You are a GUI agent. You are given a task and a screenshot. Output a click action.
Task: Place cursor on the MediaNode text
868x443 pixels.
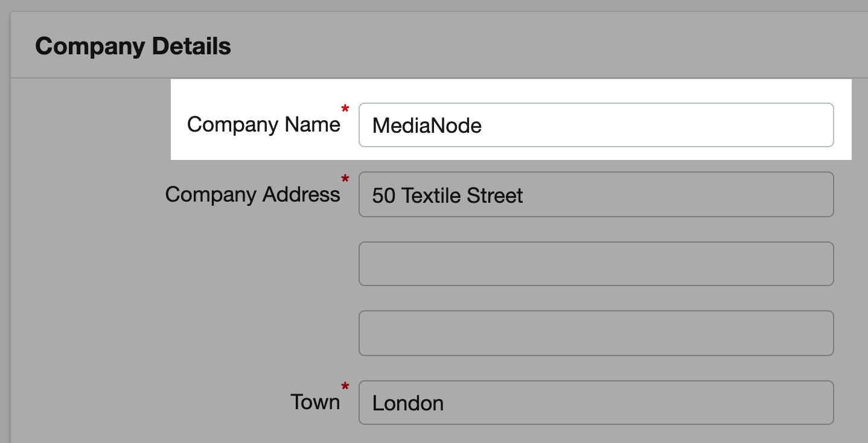tap(427, 126)
